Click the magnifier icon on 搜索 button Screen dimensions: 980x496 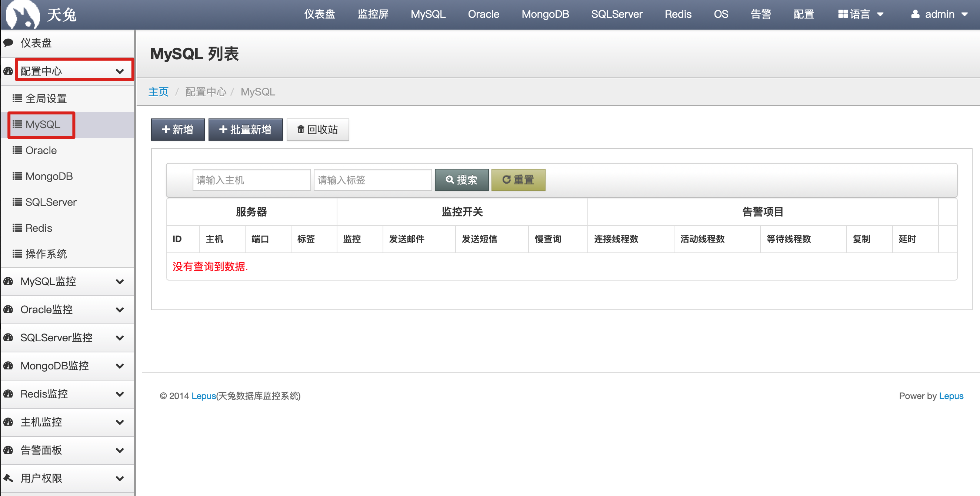click(x=449, y=180)
